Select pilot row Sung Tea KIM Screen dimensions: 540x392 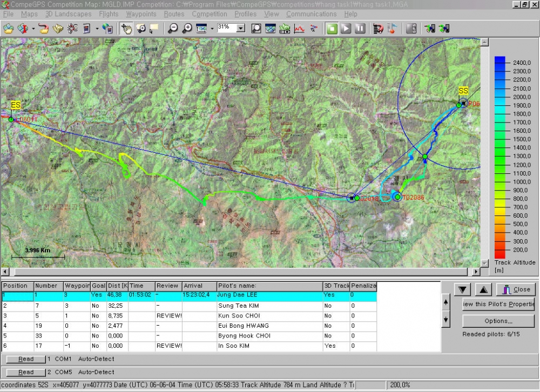point(189,306)
